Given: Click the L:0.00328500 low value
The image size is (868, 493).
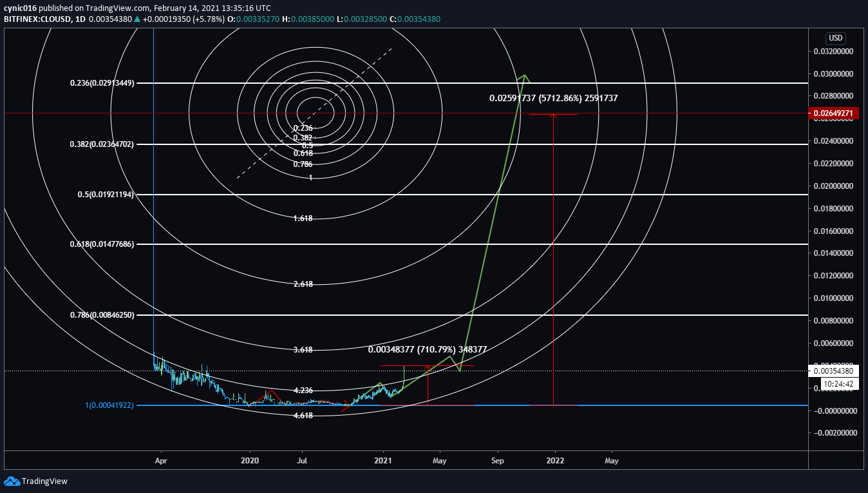Looking at the screenshot, I should coord(362,19).
